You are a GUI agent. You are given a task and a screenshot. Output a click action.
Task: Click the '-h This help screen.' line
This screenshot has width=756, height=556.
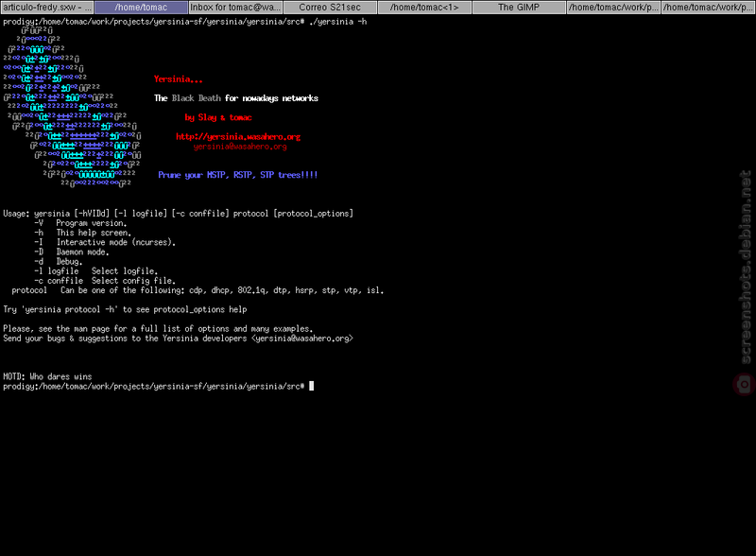[x=82, y=234]
